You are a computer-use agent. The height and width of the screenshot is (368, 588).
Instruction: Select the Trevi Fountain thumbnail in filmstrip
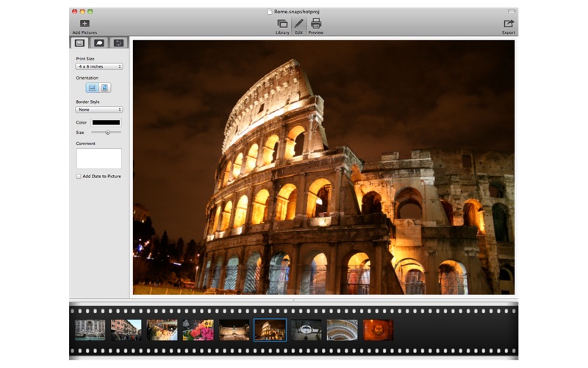[x=90, y=330]
